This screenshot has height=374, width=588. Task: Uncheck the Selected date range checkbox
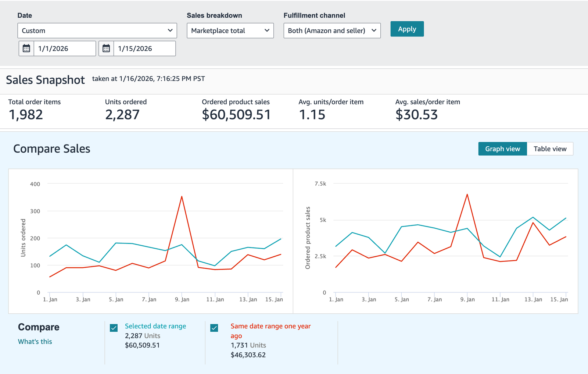(x=114, y=328)
